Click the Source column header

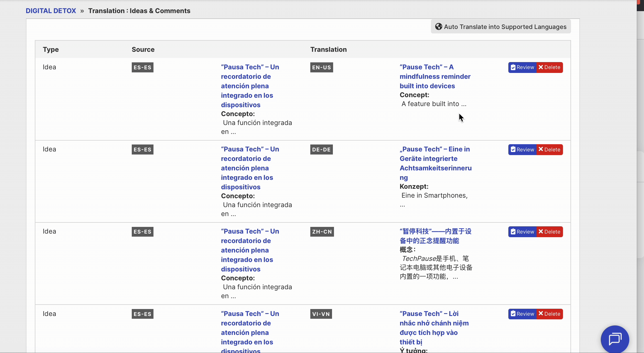143,50
